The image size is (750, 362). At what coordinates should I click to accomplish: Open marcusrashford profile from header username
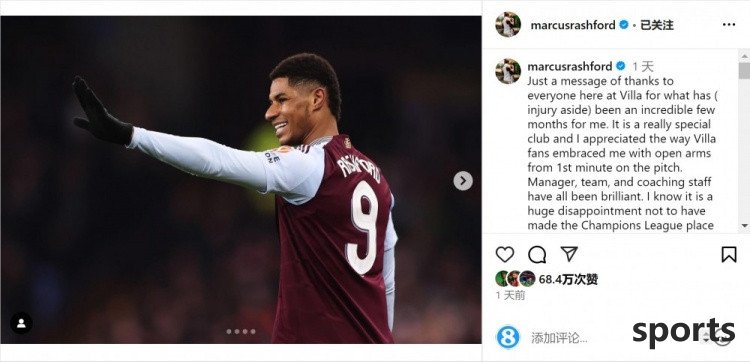click(x=573, y=25)
